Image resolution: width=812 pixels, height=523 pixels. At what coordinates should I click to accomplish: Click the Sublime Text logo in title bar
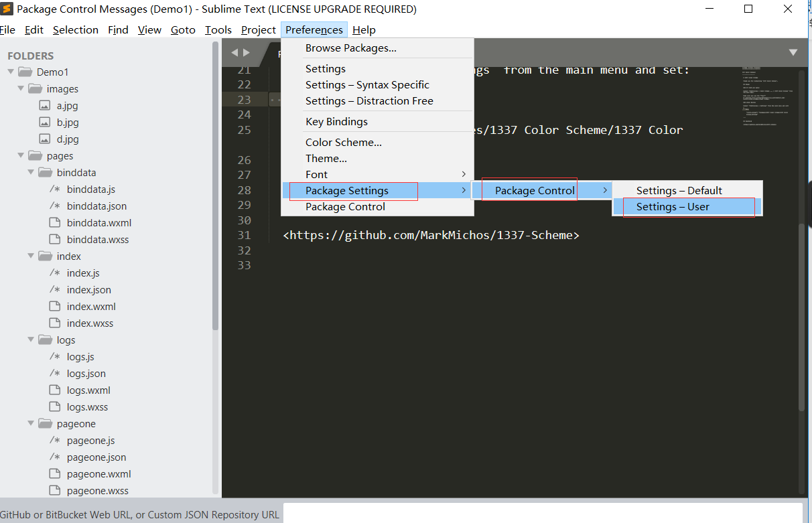[7, 9]
